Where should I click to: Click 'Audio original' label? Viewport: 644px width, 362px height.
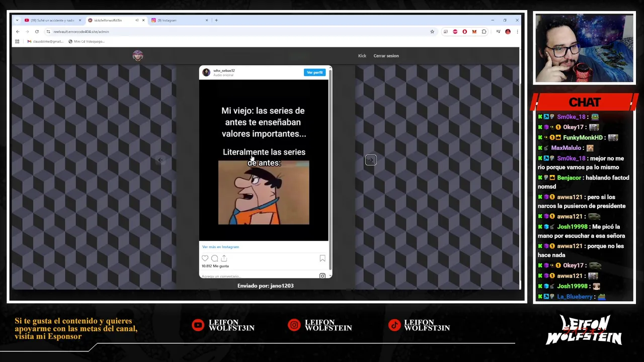(224, 74)
